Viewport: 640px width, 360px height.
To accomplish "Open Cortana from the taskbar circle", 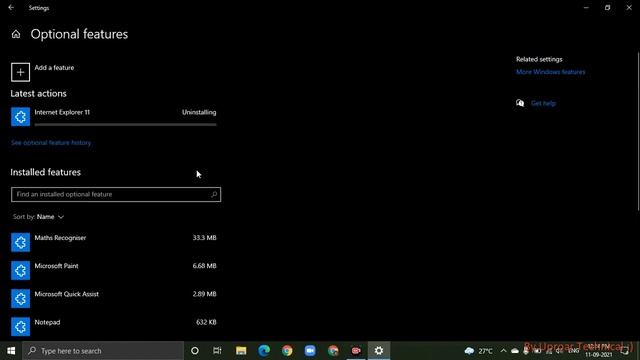I will [195, 351].
